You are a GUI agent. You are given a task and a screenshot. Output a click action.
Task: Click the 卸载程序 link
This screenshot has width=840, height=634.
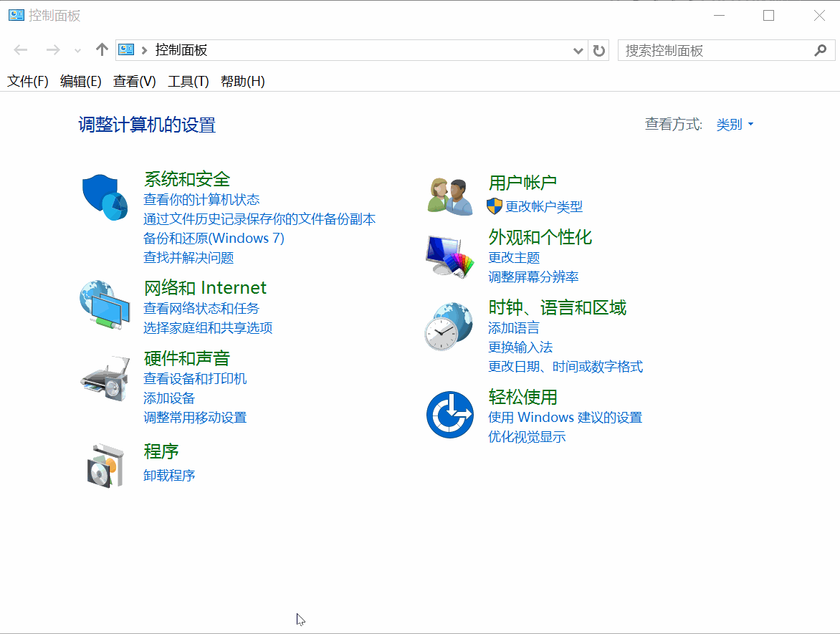168,475
